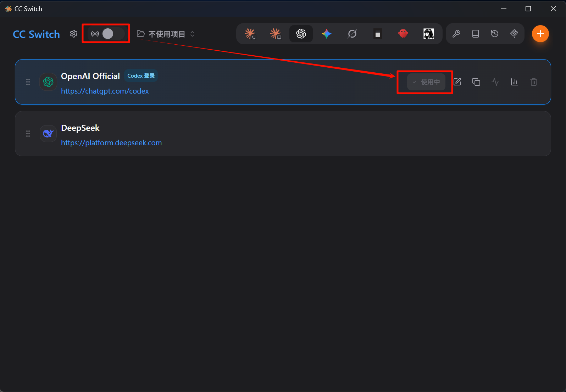Image resolution: width=566 pixels, height=392 pixels.
Task: Select the OpenAI Codex app tab
Action: (x=301, y=34)
